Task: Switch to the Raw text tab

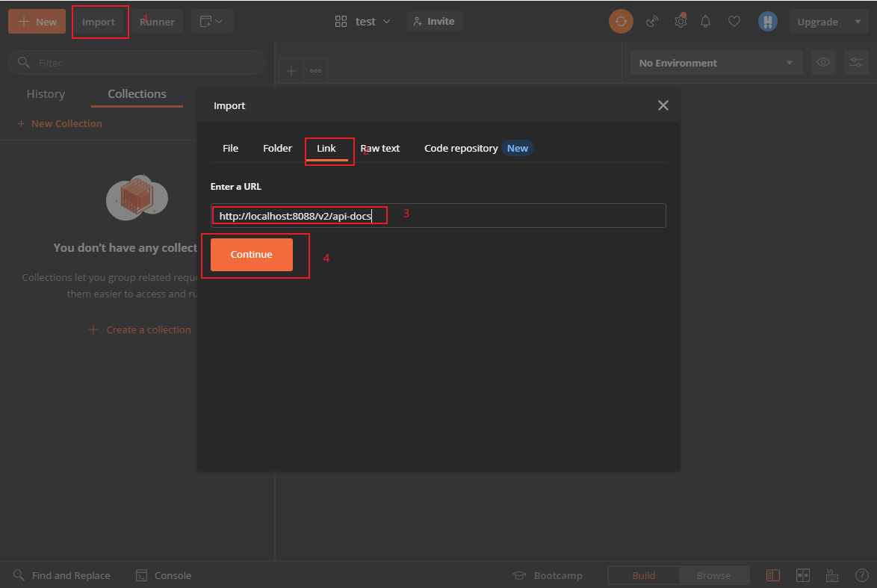Action: tap(380, 148)
